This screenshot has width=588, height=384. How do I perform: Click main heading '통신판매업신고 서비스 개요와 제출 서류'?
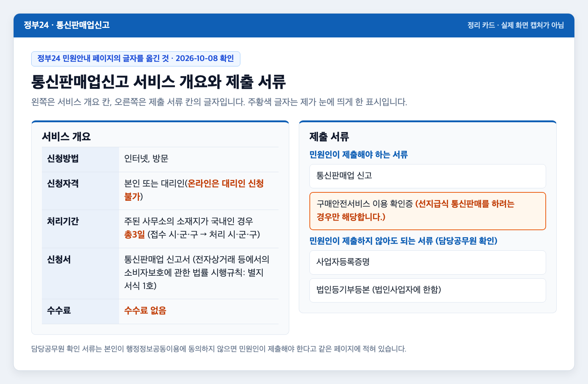(158, 81)
